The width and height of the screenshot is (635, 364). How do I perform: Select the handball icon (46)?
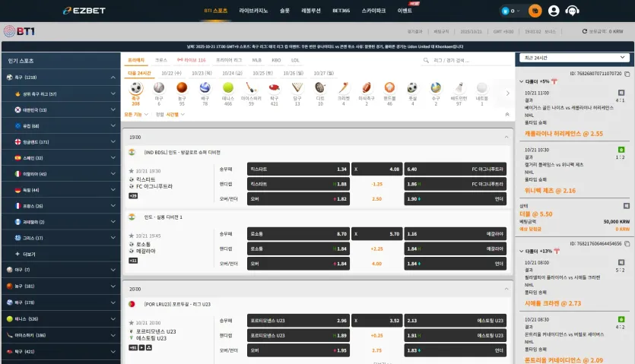point(389,88)
